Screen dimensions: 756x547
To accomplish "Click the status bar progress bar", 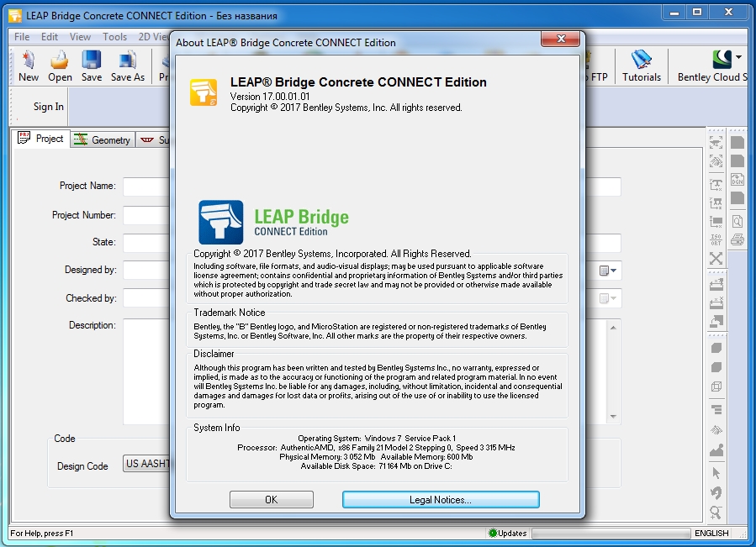I will coord(611,533).
